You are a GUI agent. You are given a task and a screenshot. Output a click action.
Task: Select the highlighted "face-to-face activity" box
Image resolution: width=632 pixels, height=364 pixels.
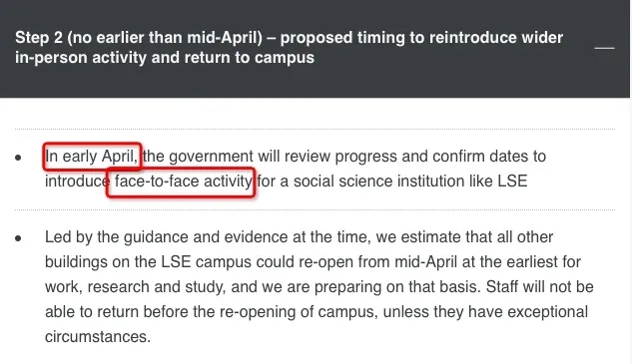pos(181,182)
